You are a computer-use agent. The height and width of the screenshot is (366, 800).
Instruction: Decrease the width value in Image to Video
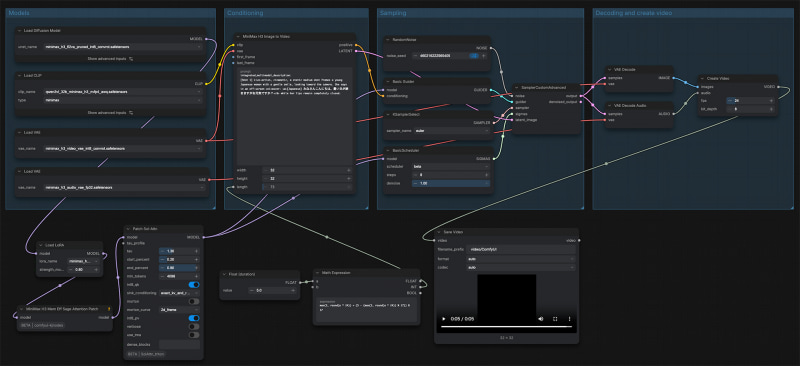pyautogui.click(x=266, y=170)
